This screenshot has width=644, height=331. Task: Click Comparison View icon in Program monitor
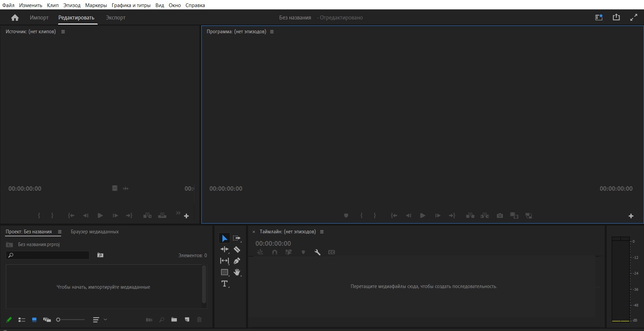tap(514, 216)
